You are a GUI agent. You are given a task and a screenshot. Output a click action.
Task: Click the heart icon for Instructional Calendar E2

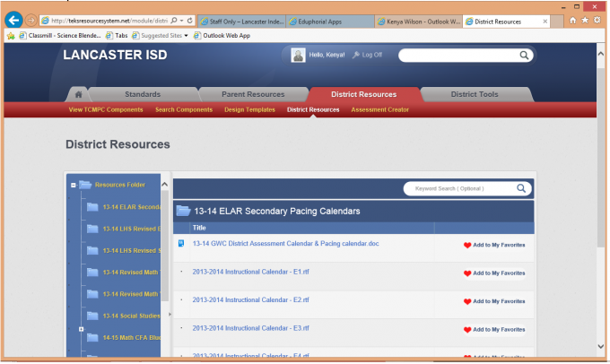[x=467, y=301]
